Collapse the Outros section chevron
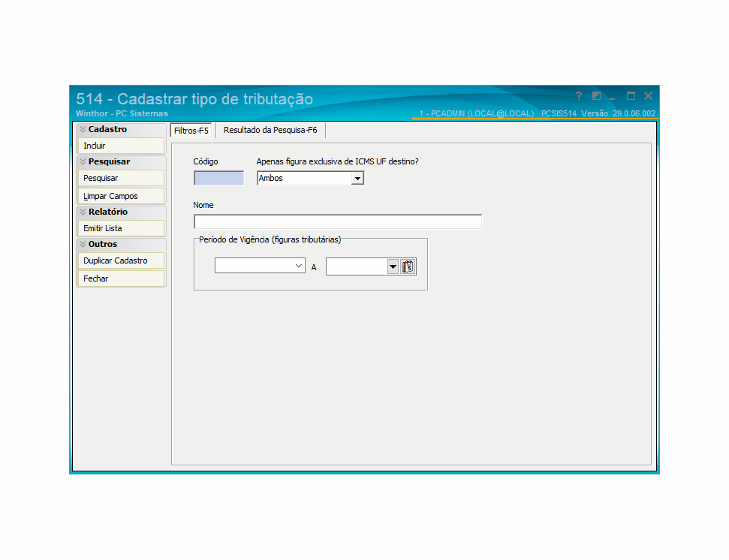The height and width of the screenshot is (560, 729). (83, 244)
